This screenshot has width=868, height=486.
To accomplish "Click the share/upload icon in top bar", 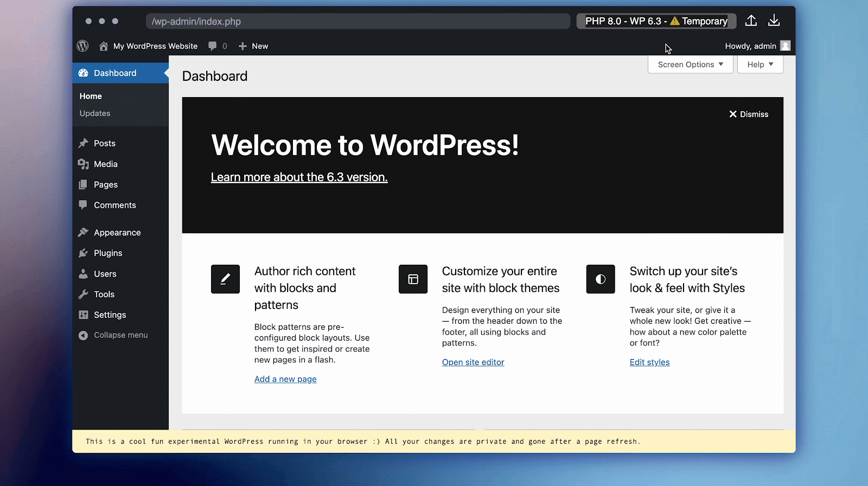I will [x=751, y=21].
